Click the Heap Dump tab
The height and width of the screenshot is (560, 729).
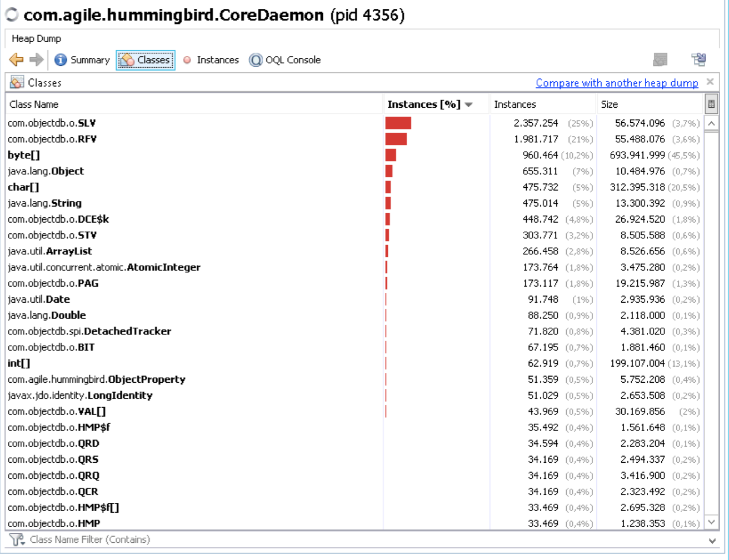click(37, 39)
